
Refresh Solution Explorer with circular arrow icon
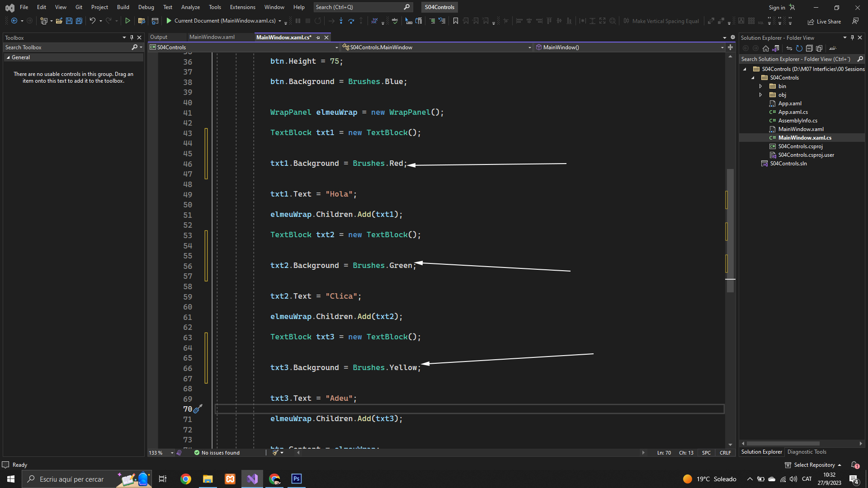[x=799, y=48]
